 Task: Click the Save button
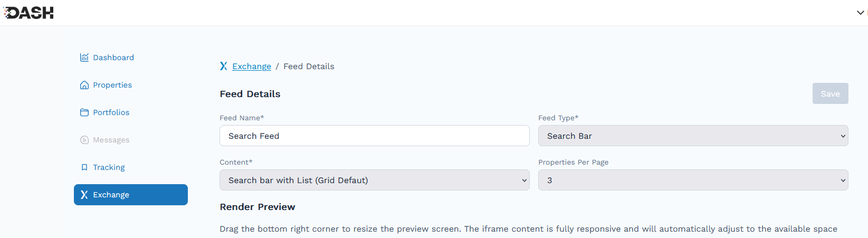click(x=830, y=93)
